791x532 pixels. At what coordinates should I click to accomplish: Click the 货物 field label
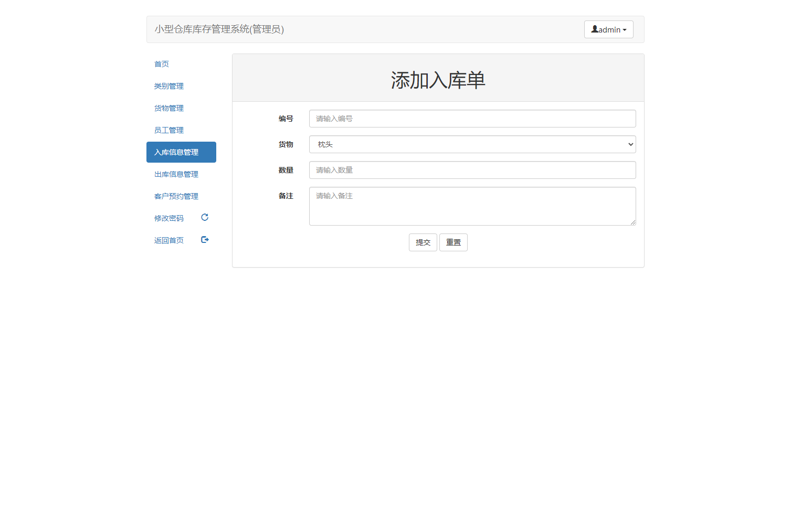pos(286,144)
